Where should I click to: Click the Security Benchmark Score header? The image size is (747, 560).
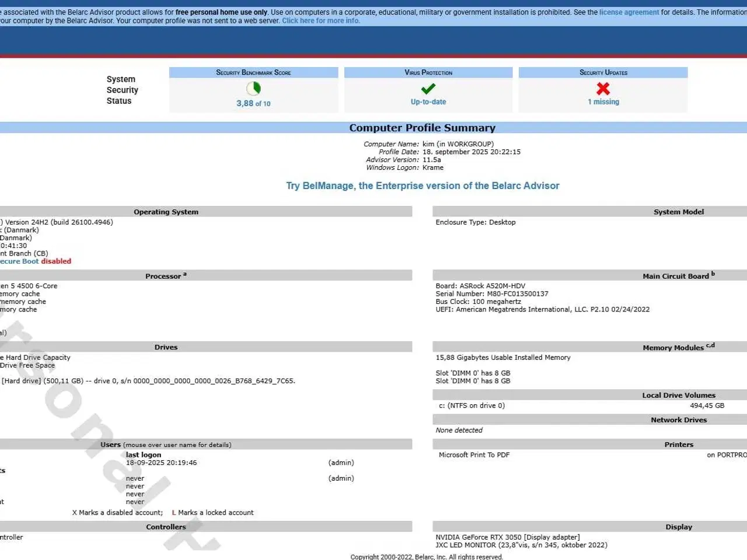[253, 72]
